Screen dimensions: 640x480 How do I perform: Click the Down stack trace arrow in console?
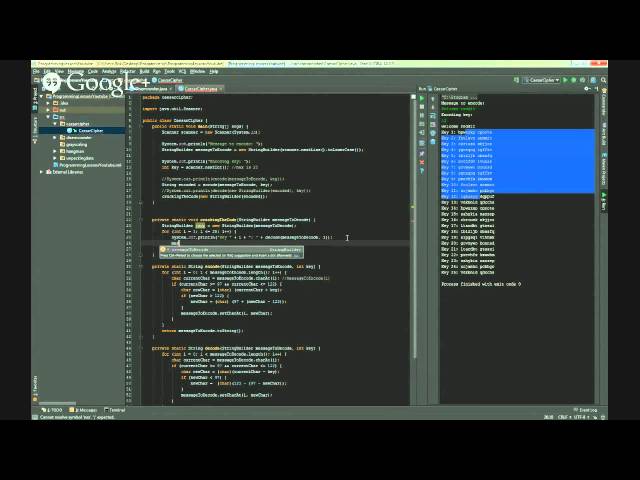(433, 107)
